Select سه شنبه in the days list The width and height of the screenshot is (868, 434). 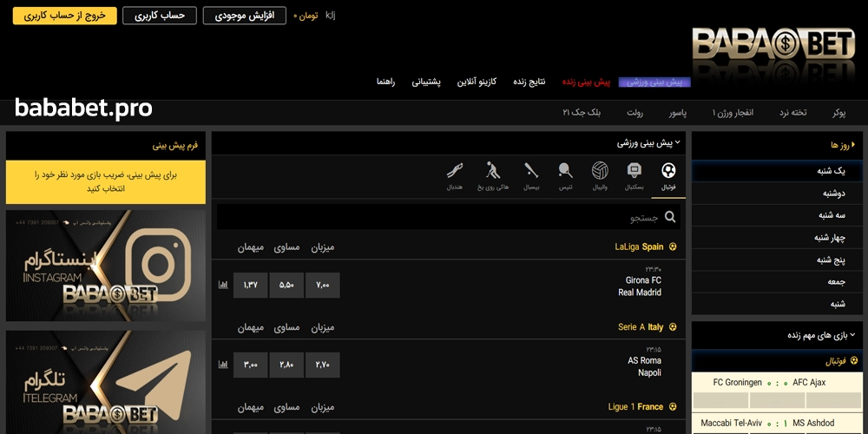[x=777, y=215]
